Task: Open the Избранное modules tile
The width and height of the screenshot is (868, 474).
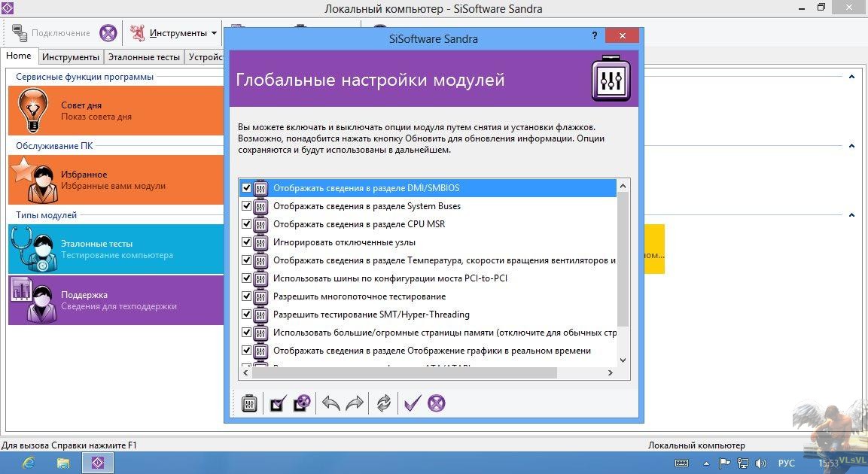Action: coord(116,180)
